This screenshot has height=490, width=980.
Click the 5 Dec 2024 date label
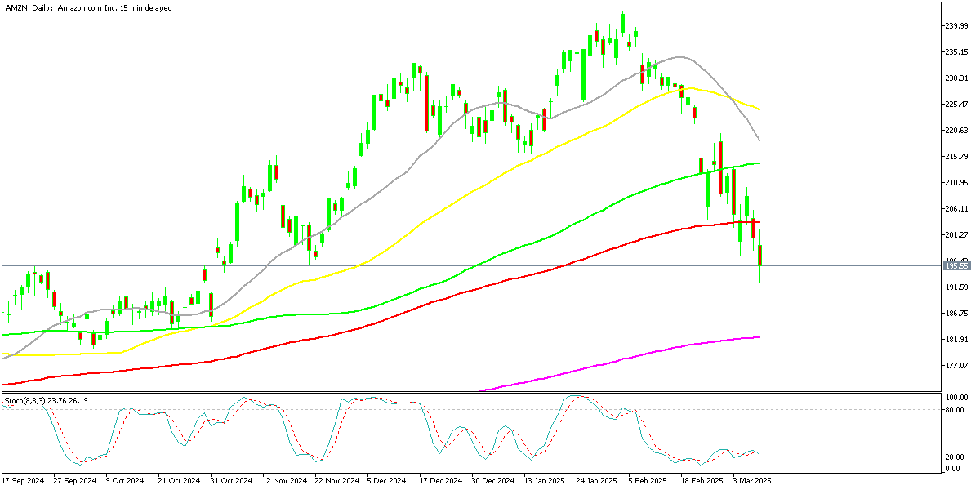click(x=387, y=481)
